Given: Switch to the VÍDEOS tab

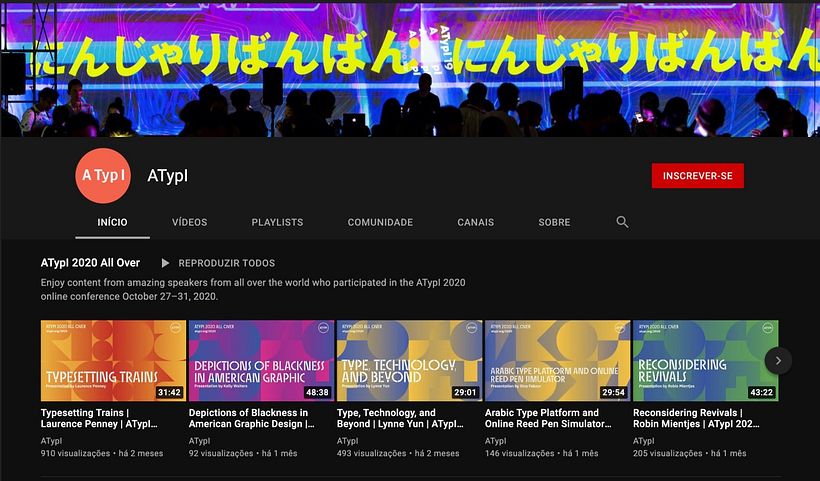Looking at the screenshot, I should [190, 222].
